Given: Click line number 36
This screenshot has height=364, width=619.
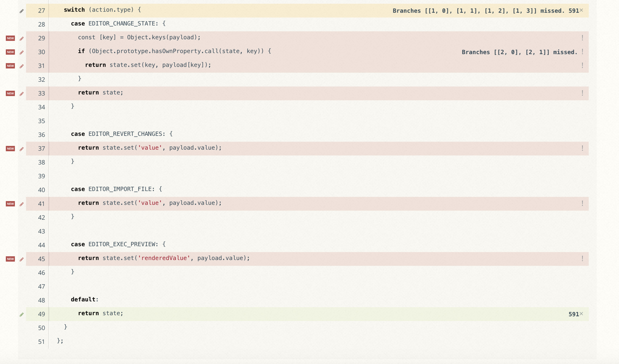Looking at the screenshot, I should [41, 135].
